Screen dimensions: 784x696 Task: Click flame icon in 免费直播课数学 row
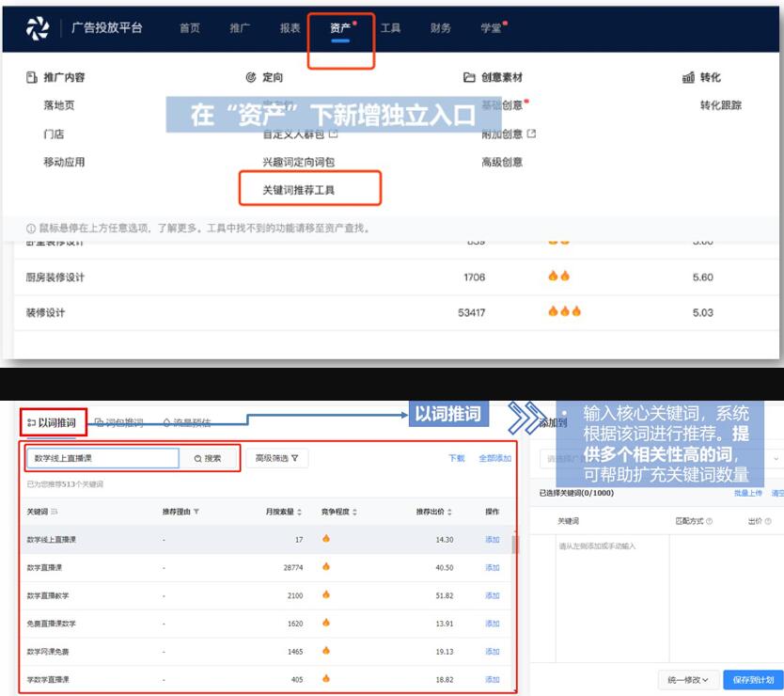[x=326, y=623]
